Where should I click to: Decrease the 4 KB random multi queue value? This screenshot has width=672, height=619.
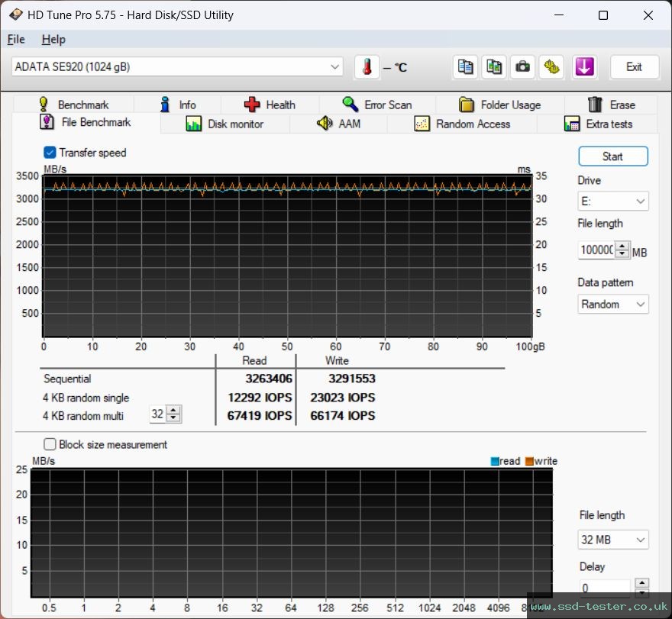tap(173, 418)
